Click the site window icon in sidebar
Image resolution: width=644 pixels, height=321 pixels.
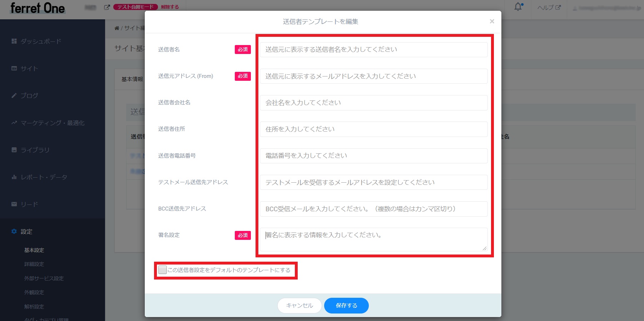(14, 68)
